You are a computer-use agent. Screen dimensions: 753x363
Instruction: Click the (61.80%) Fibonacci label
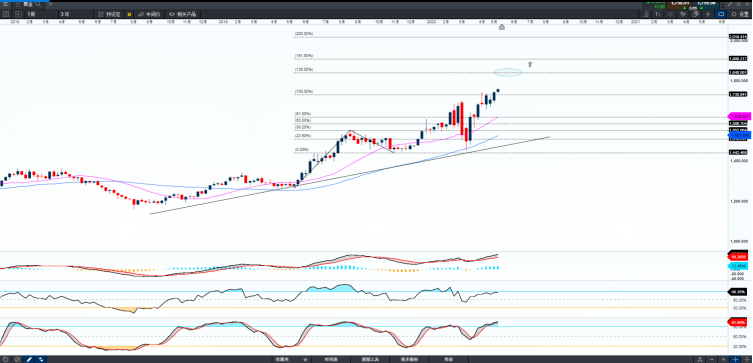click(x=303, y=114)
